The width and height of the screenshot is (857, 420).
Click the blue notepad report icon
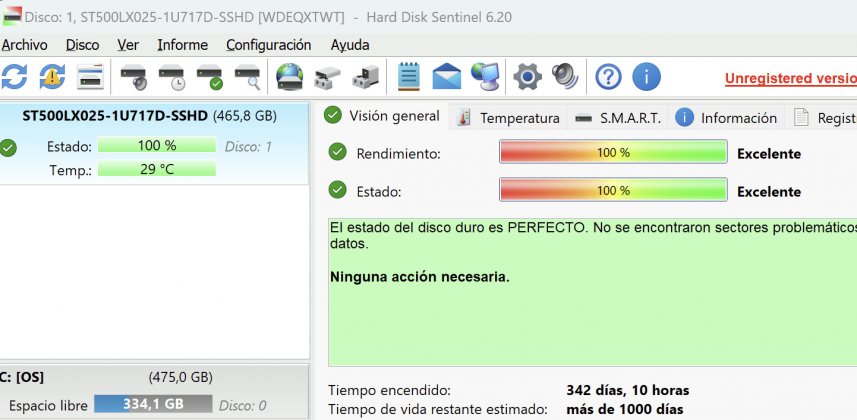pos(409,77)
